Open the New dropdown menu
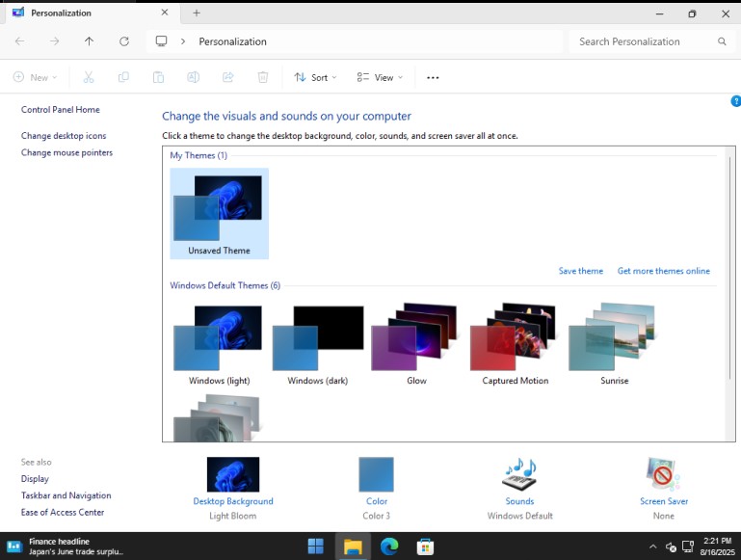This screenshot has height=560, width=741. click(36, 77)
